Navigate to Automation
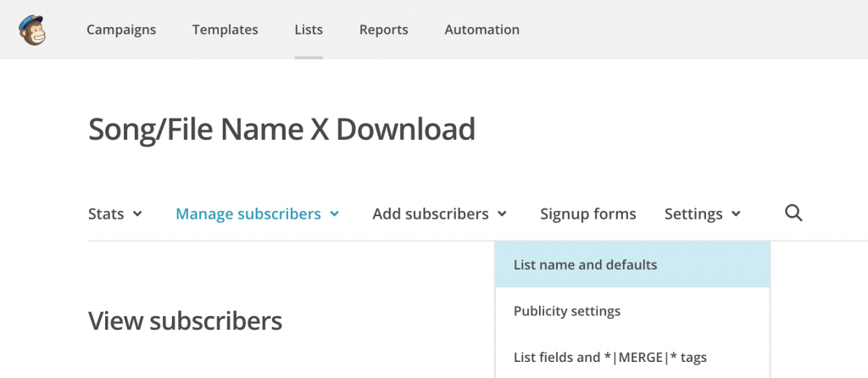Screen dimensions: 868x378 482,30
